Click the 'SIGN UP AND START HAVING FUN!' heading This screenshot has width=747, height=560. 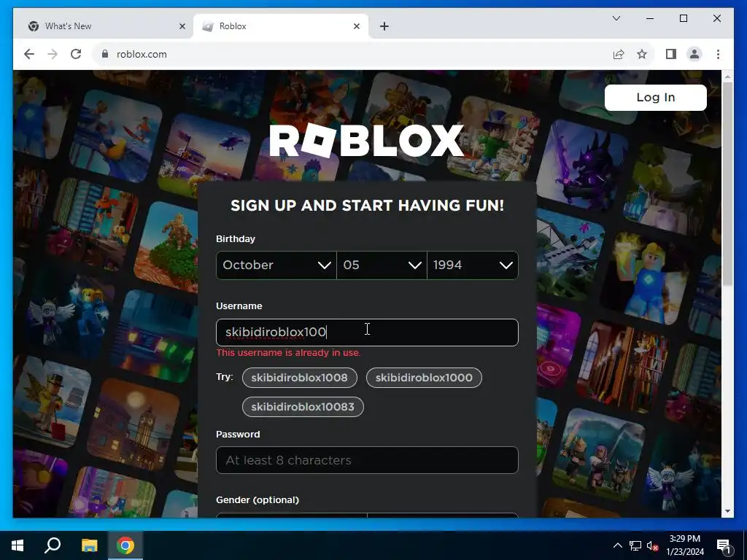pyautogui.click(x=367, y=206)
